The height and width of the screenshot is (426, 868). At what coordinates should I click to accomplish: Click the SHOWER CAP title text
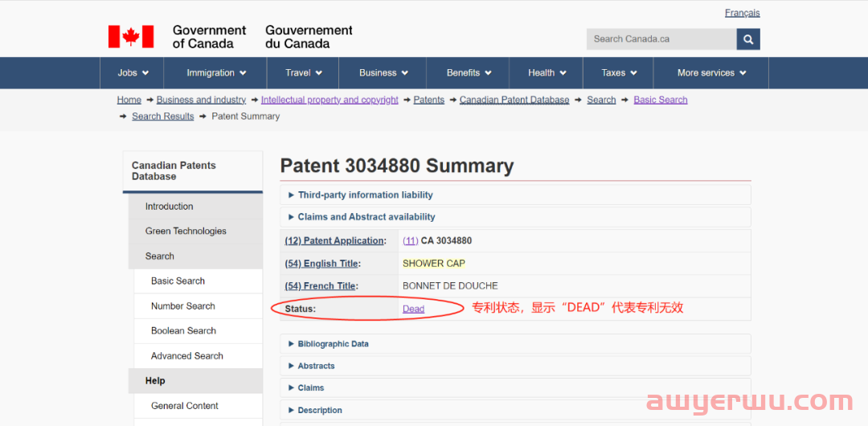point(434,264)
